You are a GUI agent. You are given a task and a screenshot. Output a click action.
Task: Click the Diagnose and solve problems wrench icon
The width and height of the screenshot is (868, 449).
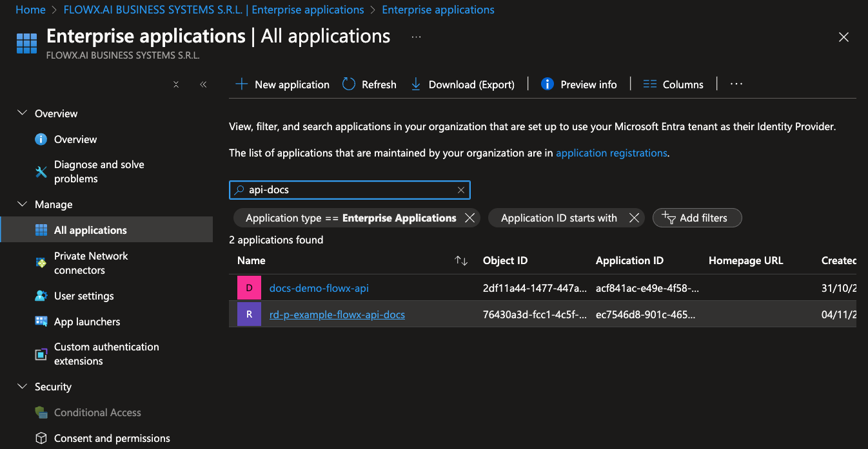coord(41,171)
